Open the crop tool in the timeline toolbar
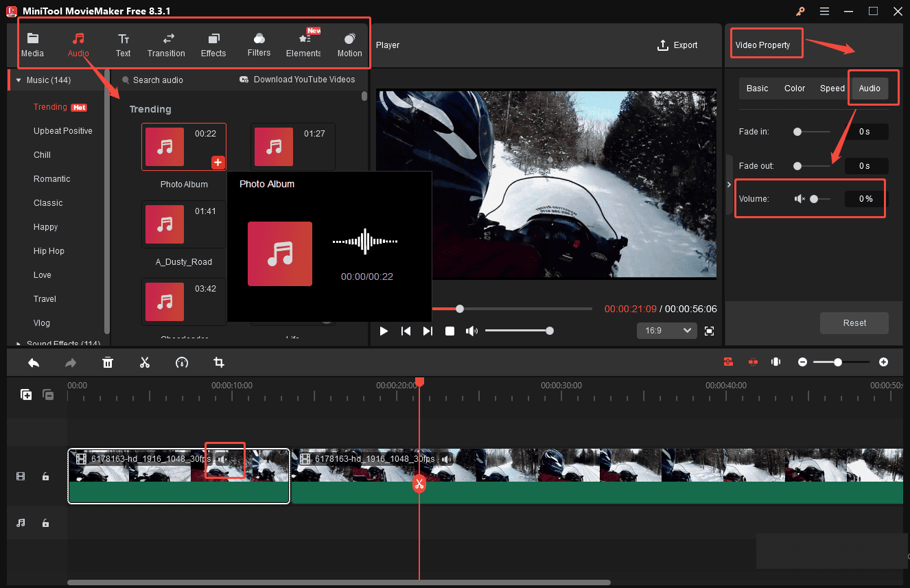910x588 pixels. click(219, 362)
